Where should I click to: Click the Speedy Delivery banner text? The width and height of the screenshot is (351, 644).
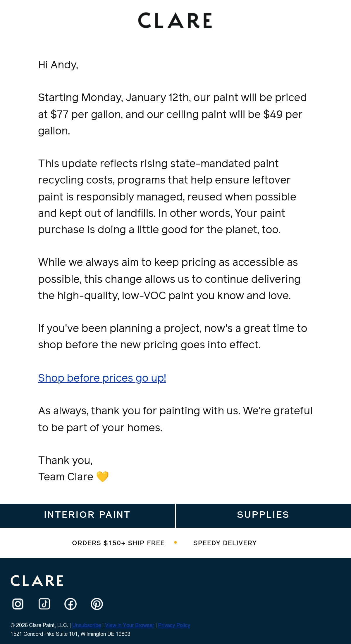[x=225, y=543]
